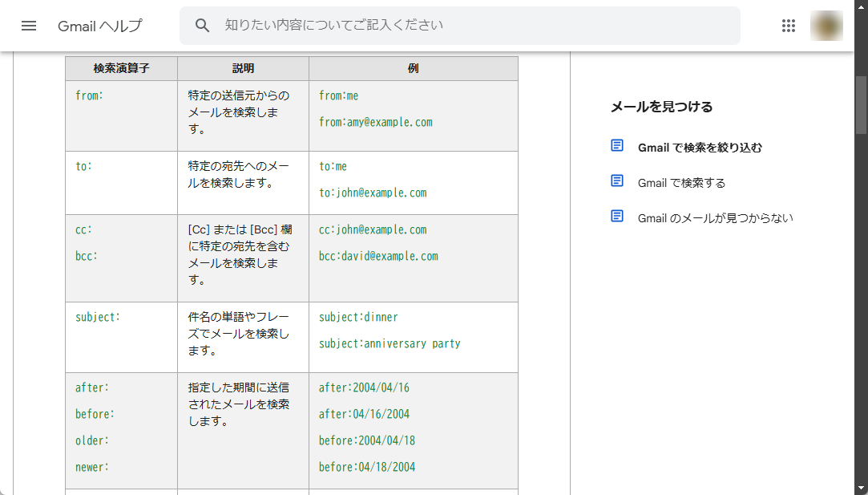Open the profile avatar menu
Screen dimensions: 868x495
826,25
